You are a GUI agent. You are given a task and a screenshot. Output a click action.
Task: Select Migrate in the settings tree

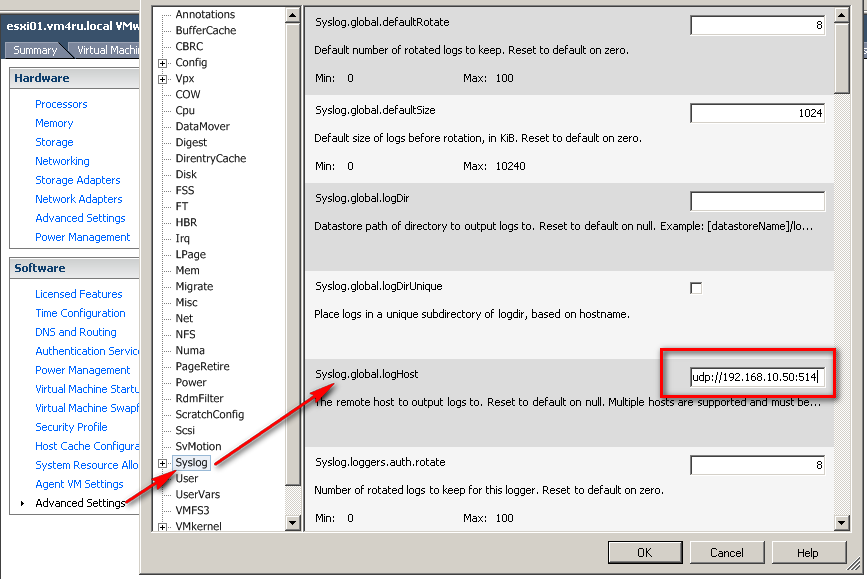195,286
